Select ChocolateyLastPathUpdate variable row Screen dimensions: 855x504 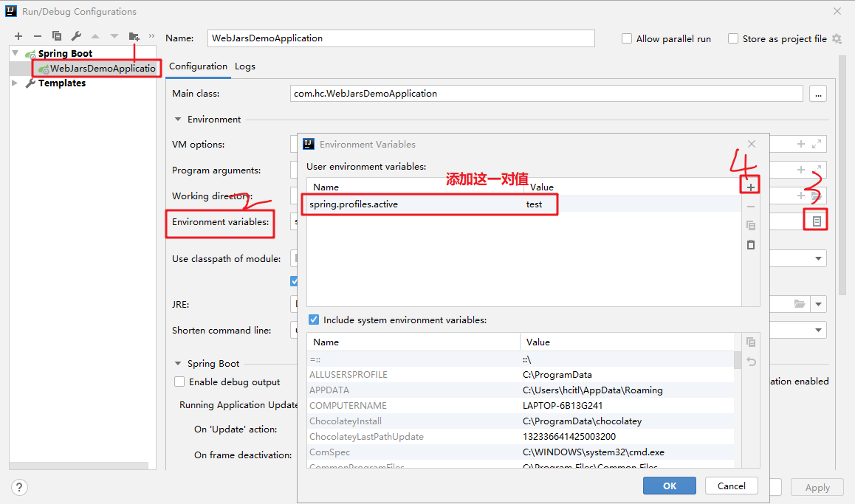[x=521, y=437]
